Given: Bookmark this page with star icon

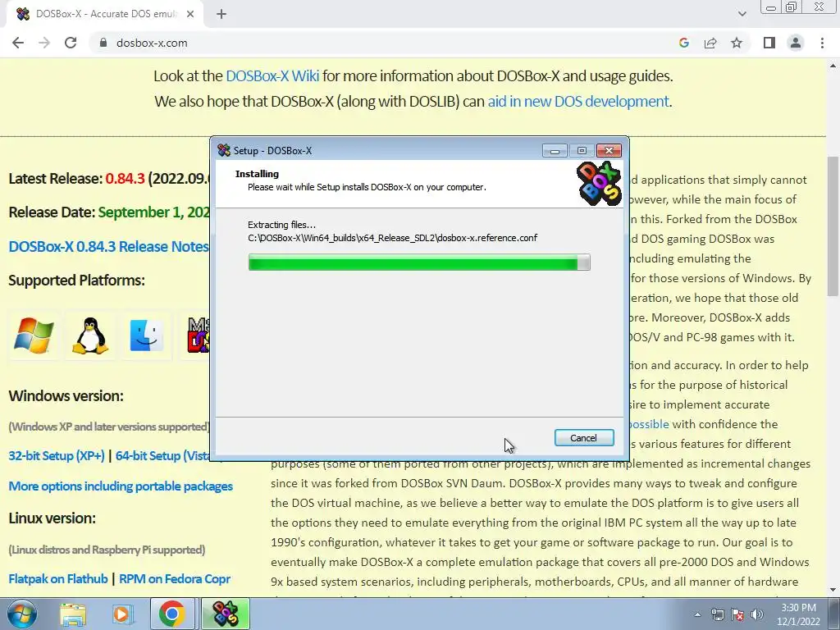Looking at the screenshot, I should 737,43.
